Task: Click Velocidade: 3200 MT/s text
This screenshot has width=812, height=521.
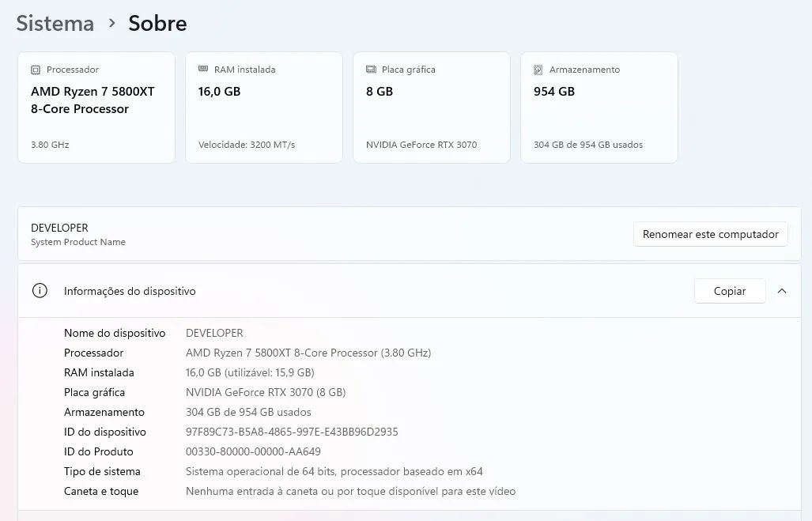Action: [247, 145]
